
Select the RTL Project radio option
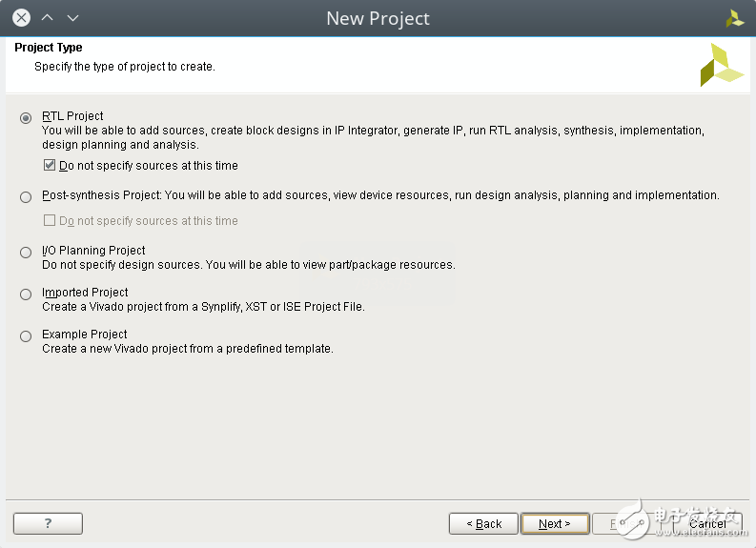(26, 118)
